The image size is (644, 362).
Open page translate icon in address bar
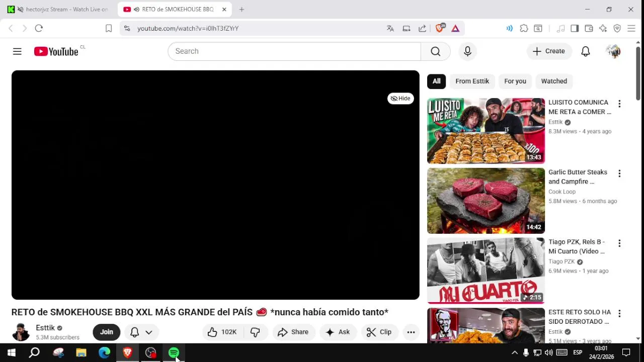pos(390,28)
